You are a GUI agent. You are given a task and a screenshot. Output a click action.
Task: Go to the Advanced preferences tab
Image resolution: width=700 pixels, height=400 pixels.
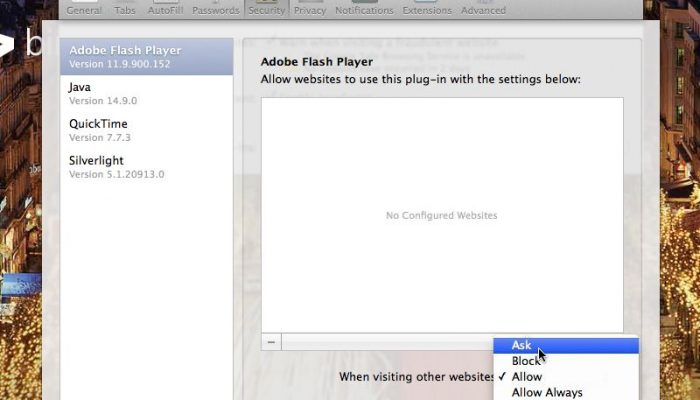[x=483, y=9]
